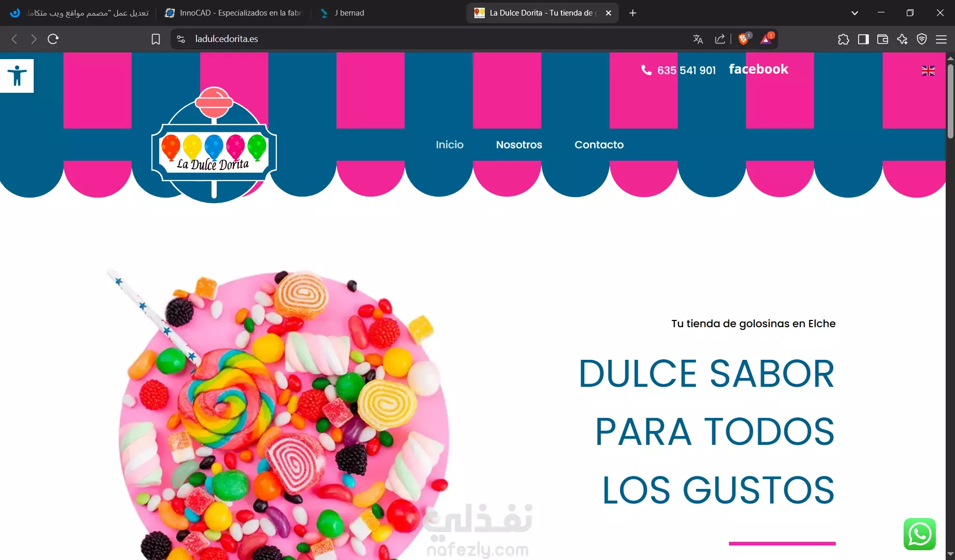Reload the page
Screen dimensions: 955x560
(x=53, y=39)
